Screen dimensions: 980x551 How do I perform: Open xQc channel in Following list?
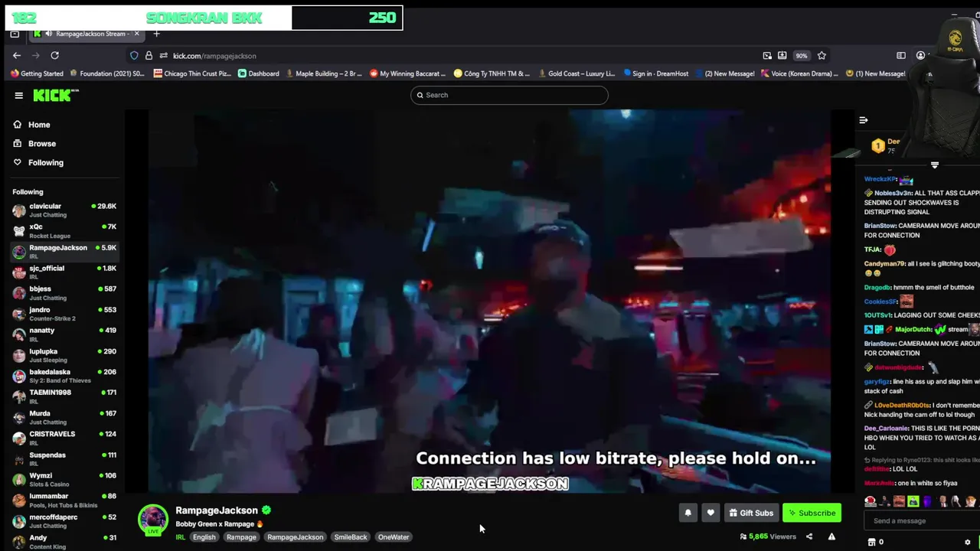(x=64, y=231)
